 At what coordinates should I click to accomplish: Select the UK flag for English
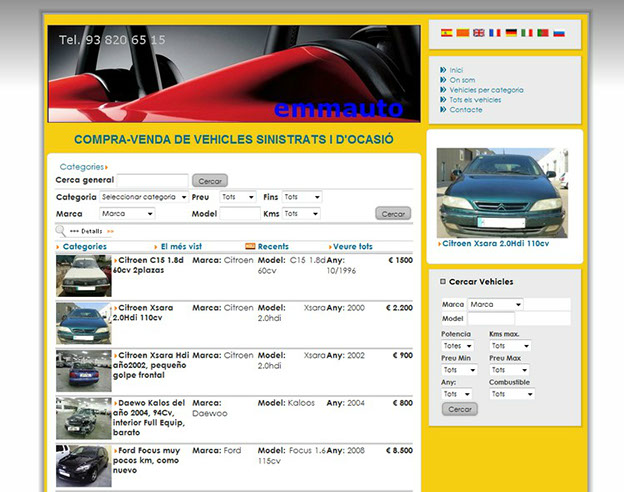pyautogui.click(x=479, y=33)
